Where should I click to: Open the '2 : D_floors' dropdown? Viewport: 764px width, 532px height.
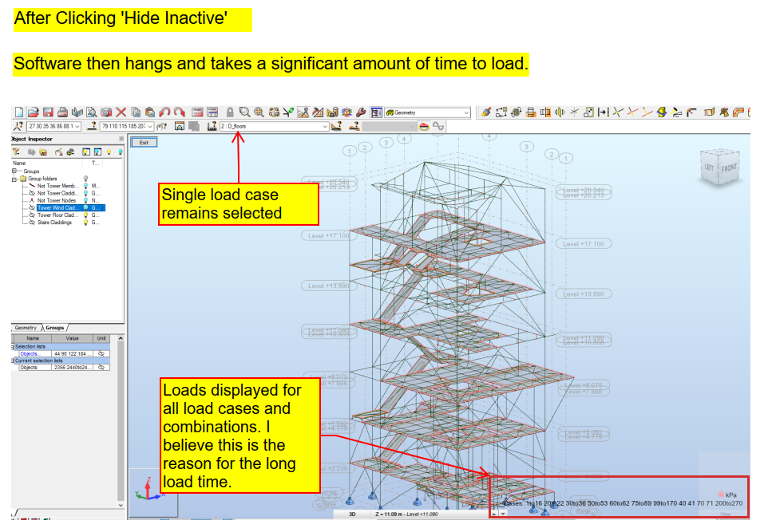pos(326,125)
